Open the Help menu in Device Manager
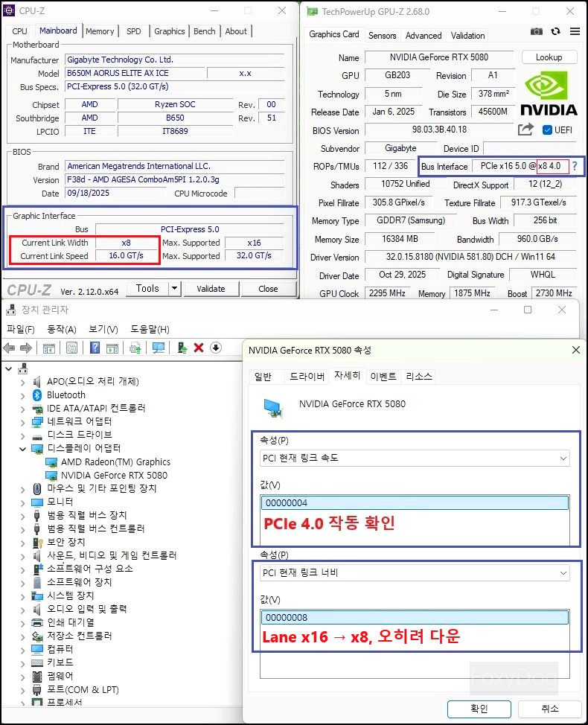Screen dimensions: 588x725 (150, 329)
